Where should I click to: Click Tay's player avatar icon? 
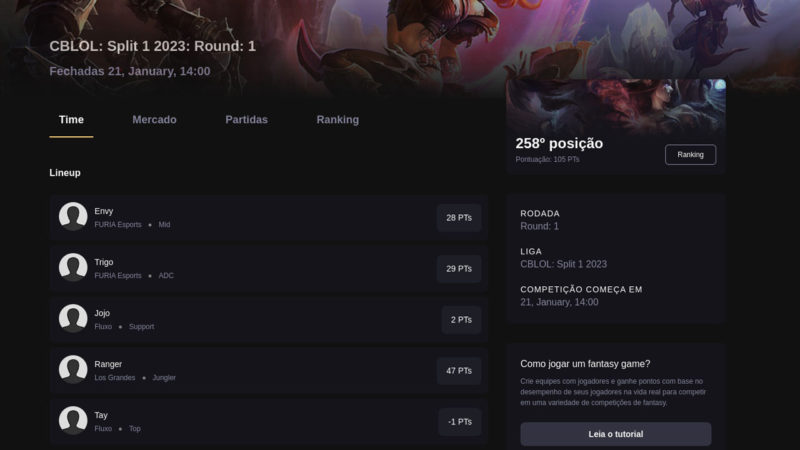click(x=73, y=420)
